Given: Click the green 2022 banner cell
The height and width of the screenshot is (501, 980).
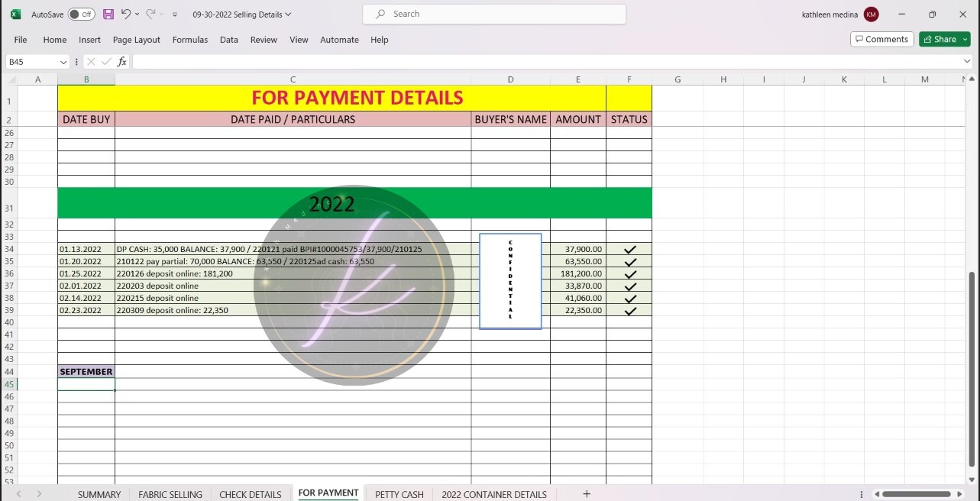Looking at the screenshot, I should pos(354,203).
